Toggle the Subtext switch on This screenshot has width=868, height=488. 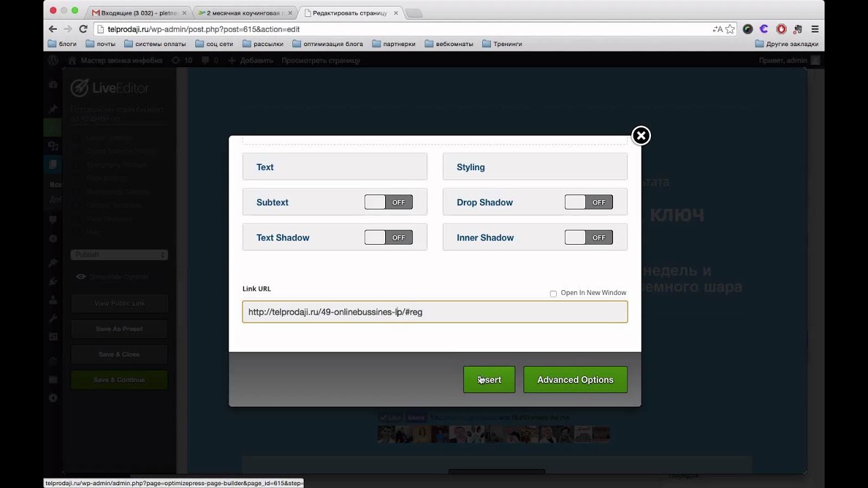point(389,202)
